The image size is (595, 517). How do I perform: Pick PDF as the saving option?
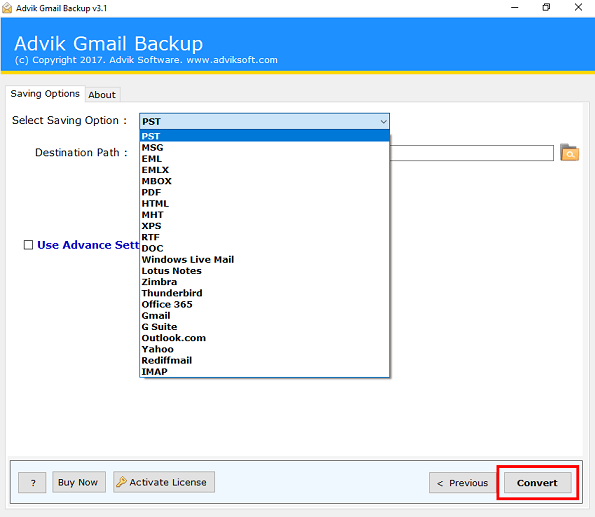[x=264, y=192]
